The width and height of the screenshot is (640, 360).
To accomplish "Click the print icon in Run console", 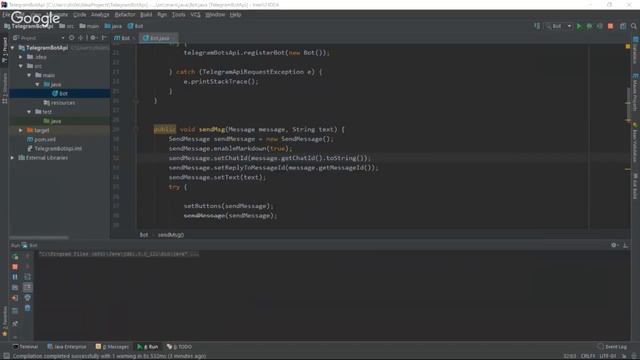I will tap(27, 298).
